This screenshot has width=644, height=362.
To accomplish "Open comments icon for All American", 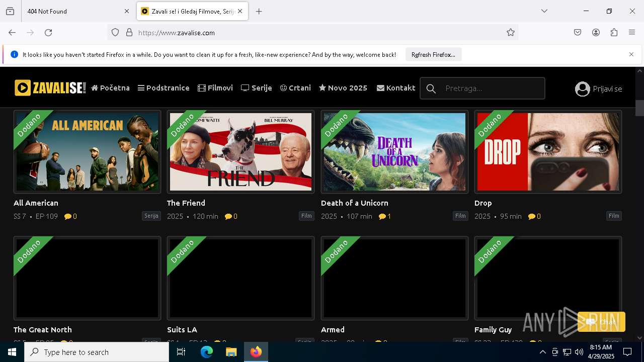I will point(68,217).
